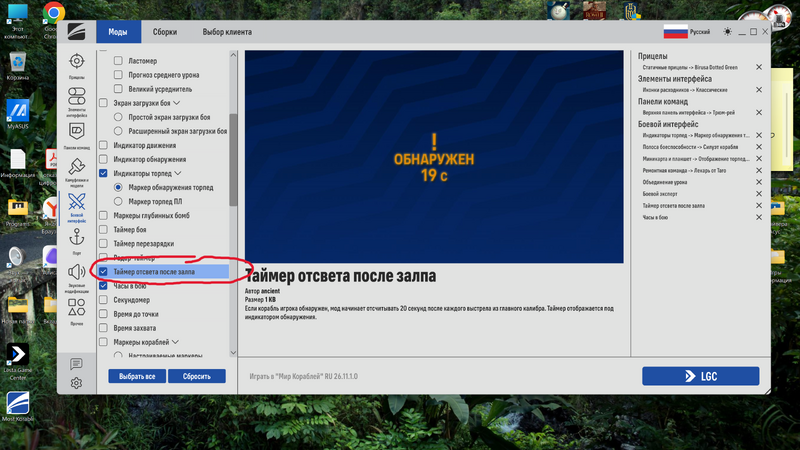The image size is (800, 450).
Task: Enable Таймер боя checkbox
Action: click(103, 230)
